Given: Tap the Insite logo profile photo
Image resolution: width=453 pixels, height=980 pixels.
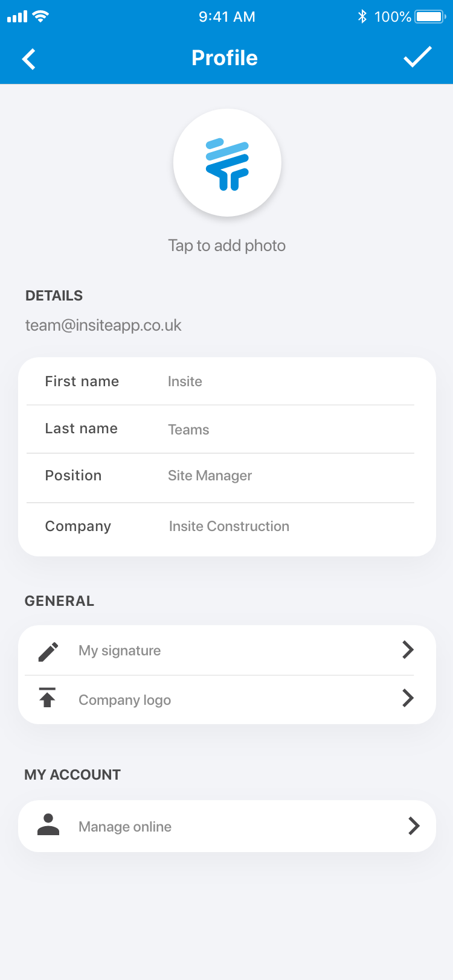Looking at the screenshot, I should point(227,163).
